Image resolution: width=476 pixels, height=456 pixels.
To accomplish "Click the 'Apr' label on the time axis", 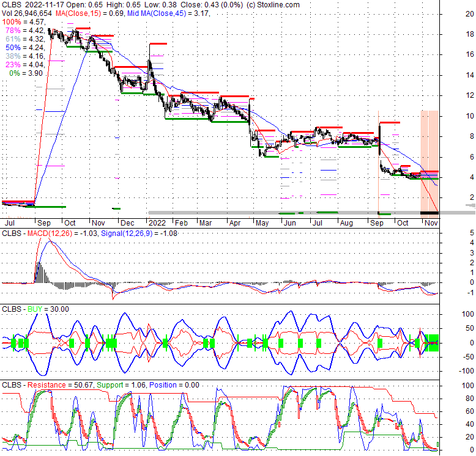I will point(235,223).
